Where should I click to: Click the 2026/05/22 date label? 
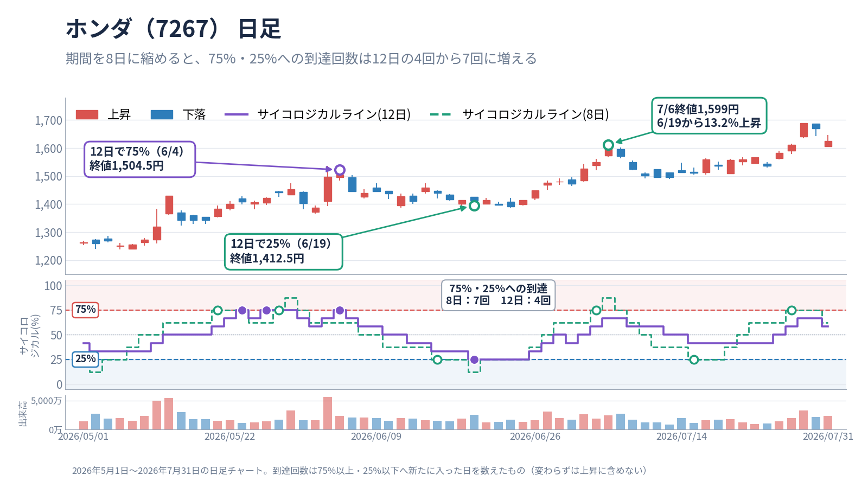tap(229, 436)
